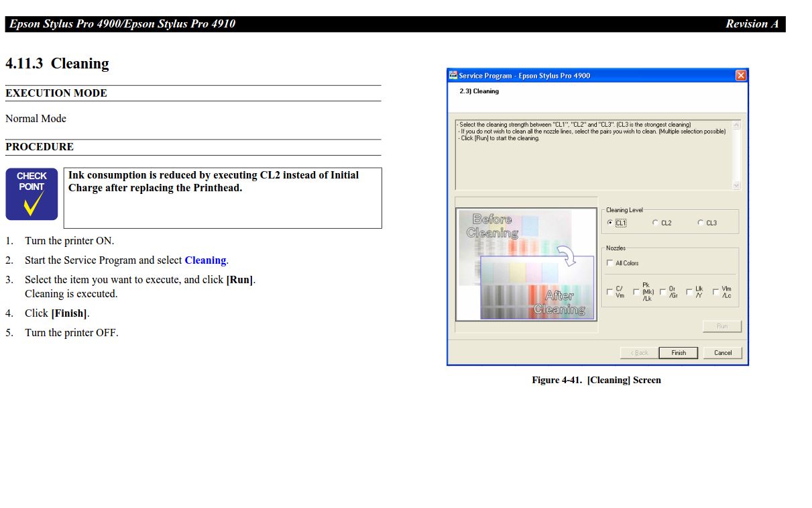Tick the Pk (Mk)/Lk nozzle pair
Viewport: 812px width, 508px height.
636,292
